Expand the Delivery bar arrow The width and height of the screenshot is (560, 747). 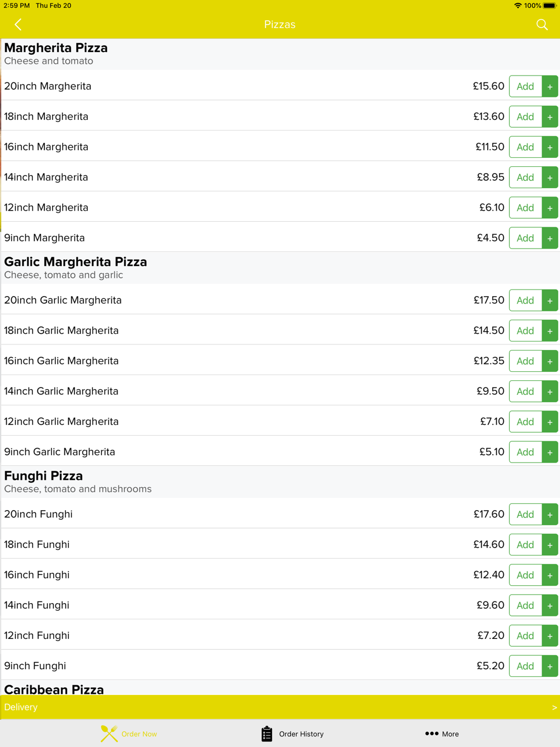[x=554, y=707]
